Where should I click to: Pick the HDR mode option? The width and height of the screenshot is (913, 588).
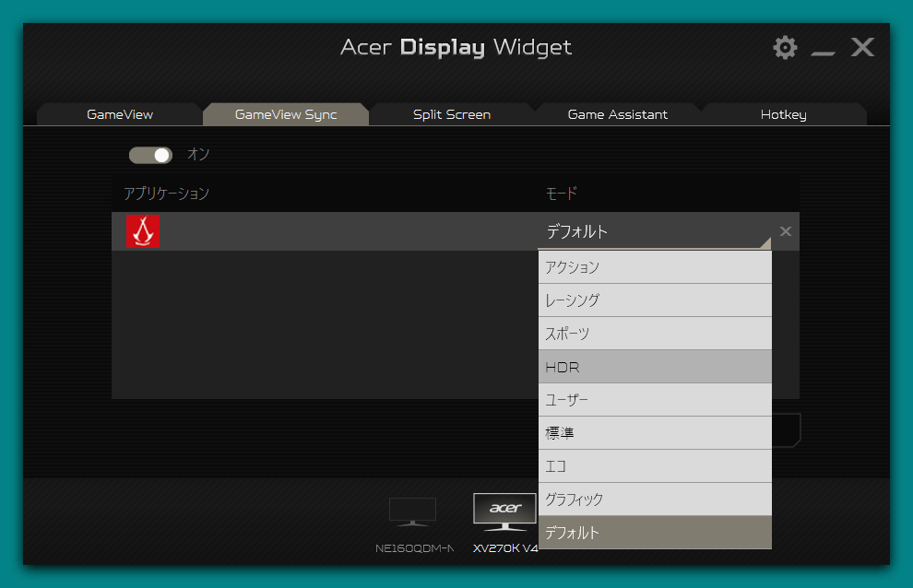[x=655, y=367]
